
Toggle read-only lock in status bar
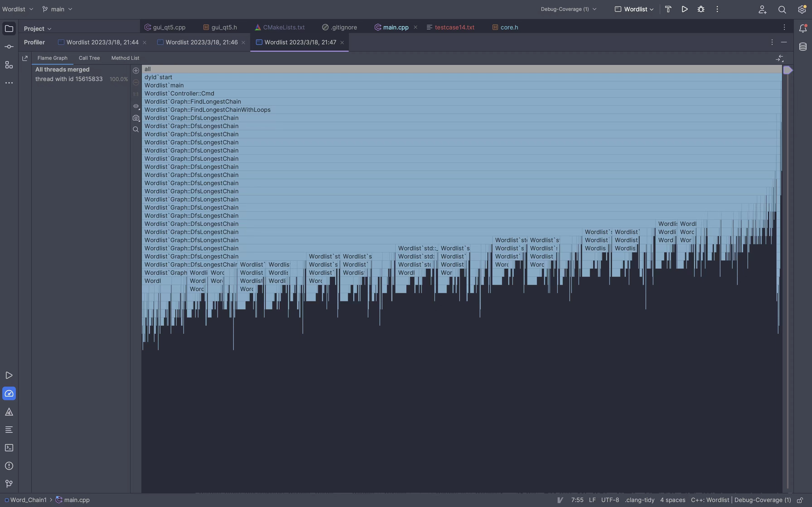tap(800, 500)
